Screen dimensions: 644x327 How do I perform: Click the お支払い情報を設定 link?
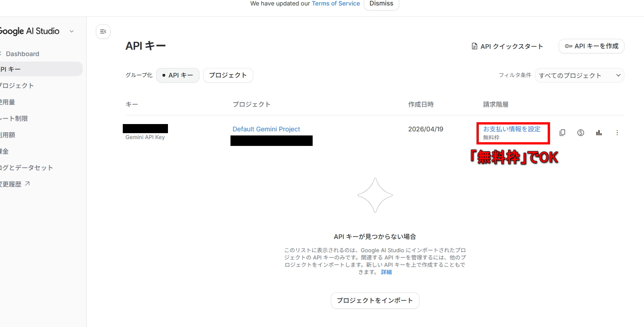click(512, 129)
